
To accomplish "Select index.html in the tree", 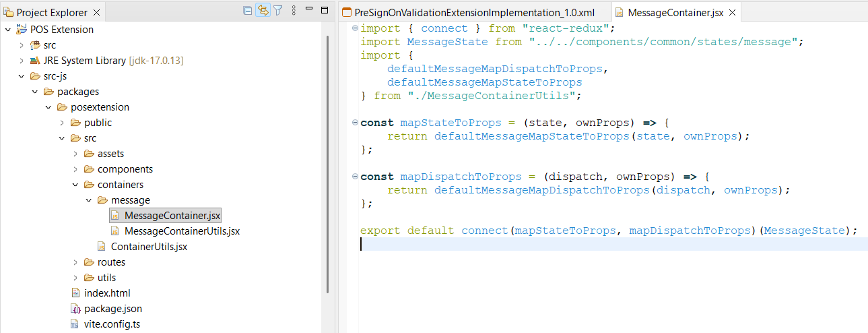I will pyautogui.click(x=107, y=293).
